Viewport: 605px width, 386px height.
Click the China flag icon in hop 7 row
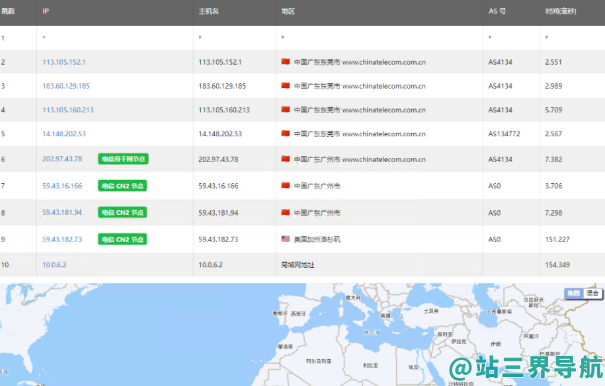click(x=286, y=186)
